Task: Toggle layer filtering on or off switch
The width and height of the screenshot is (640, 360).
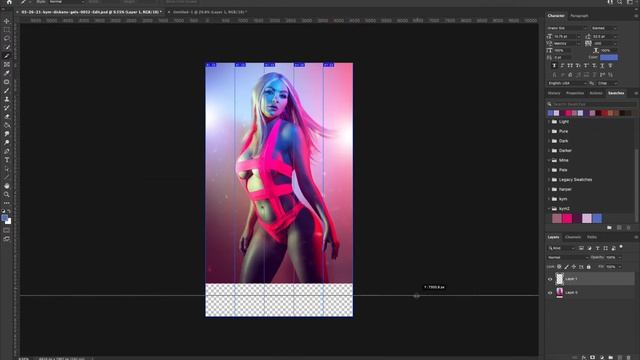Action: pos(621,247)
